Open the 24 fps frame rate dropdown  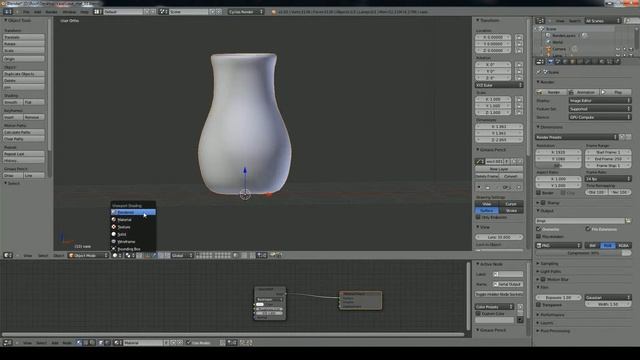608,179
